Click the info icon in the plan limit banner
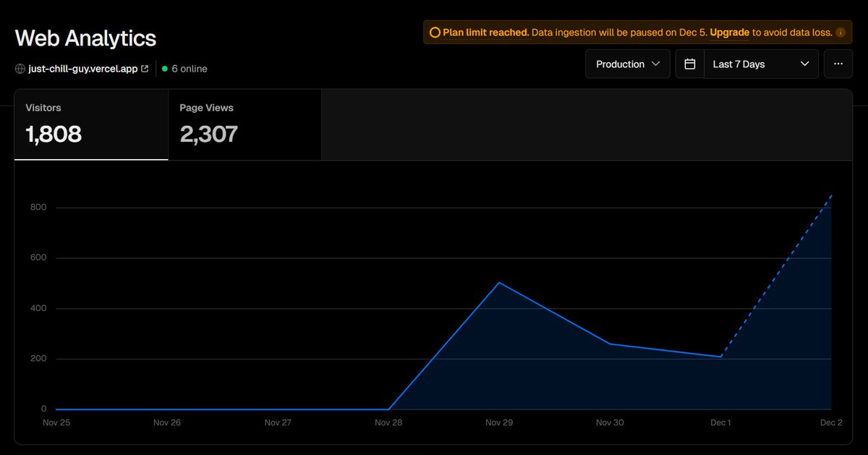This screenshot has width=868, height=455. 840,33
